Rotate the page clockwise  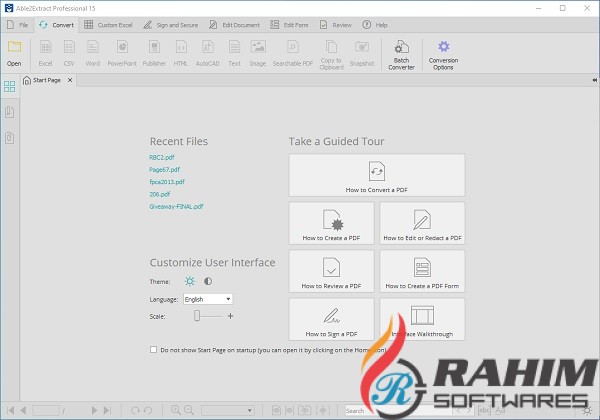135,410
